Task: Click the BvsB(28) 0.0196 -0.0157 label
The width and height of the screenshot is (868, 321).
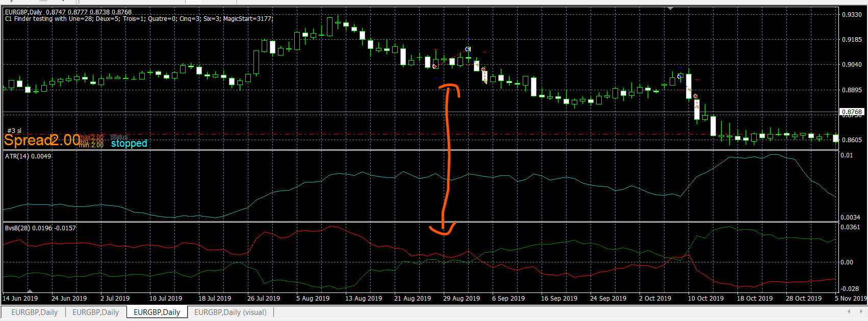Action: pyautogui.click(x=40, y=228)
